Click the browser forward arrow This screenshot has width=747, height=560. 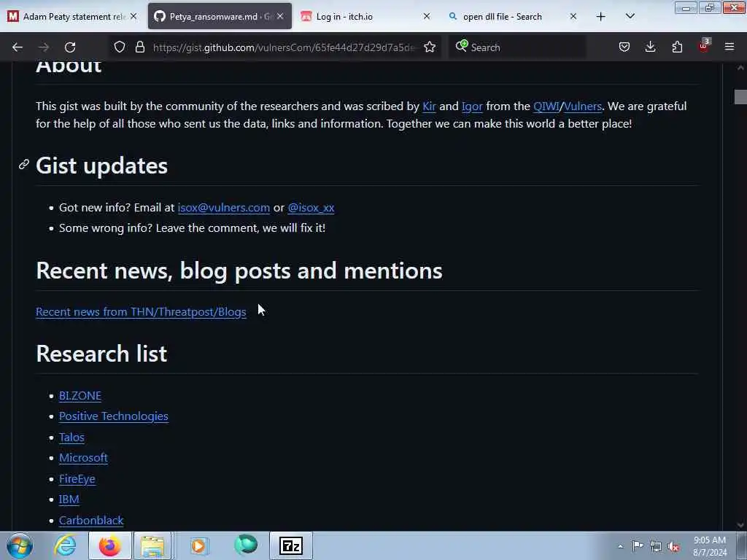click(x=43, y=47)
